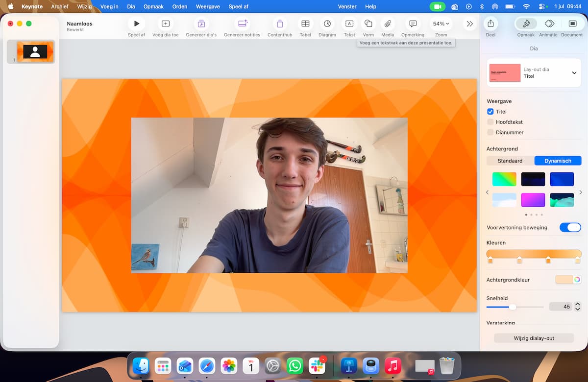The image size is (588, 382).
Task: Click the Wijzig dialay-out button
Action: [534, 338]
